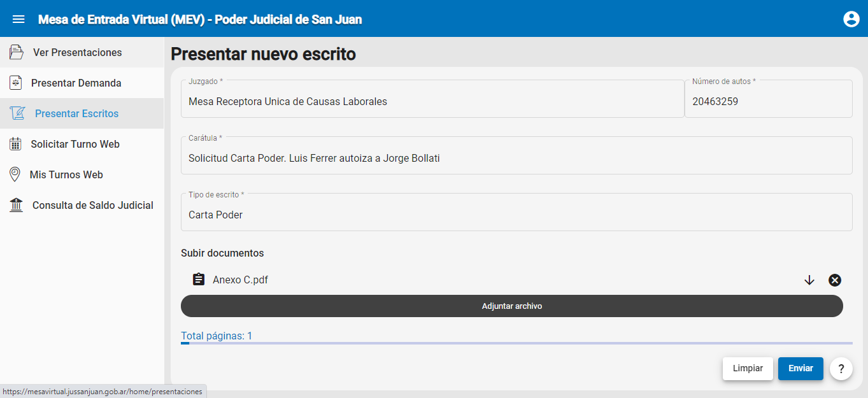Expand the Tipo de escrito selector

pos(516,215)
